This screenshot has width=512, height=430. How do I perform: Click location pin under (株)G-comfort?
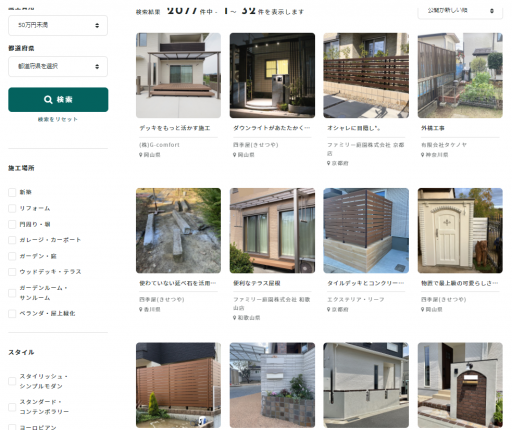(x=141, y=155)
